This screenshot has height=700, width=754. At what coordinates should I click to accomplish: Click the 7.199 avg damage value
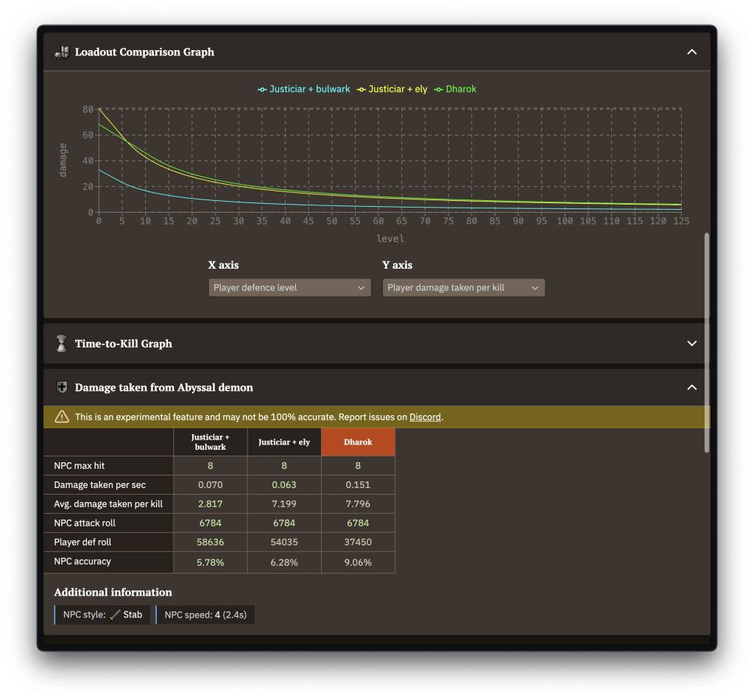click(284, 504)
